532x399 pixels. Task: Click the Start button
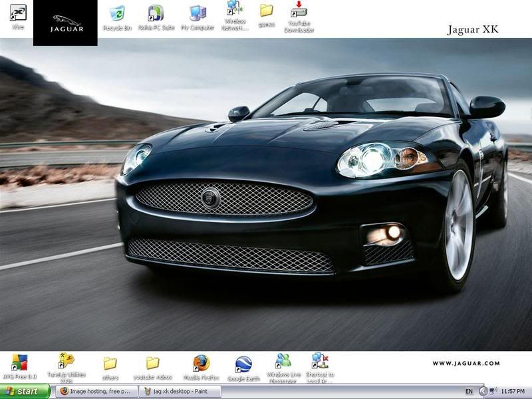coord(25,392)
